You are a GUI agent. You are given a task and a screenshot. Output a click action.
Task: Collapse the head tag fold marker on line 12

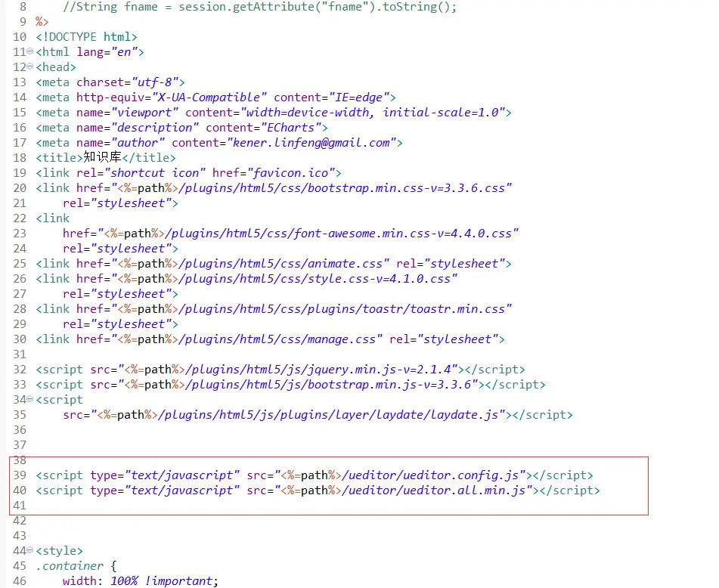[29, 67]
